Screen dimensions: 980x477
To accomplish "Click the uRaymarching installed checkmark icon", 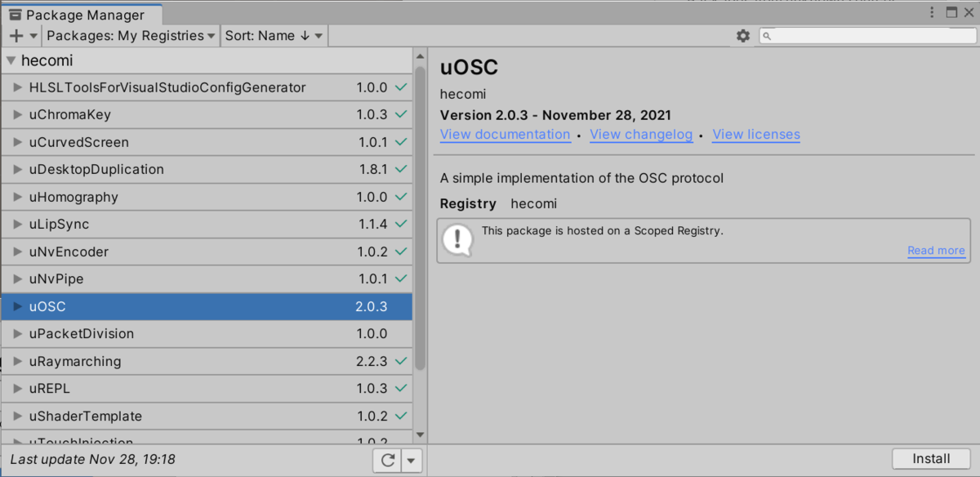I will [400, 361].
